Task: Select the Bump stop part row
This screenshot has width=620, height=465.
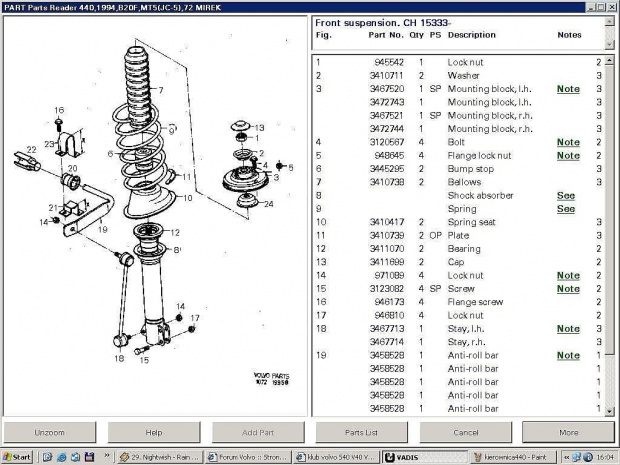Action: [469, 169]
